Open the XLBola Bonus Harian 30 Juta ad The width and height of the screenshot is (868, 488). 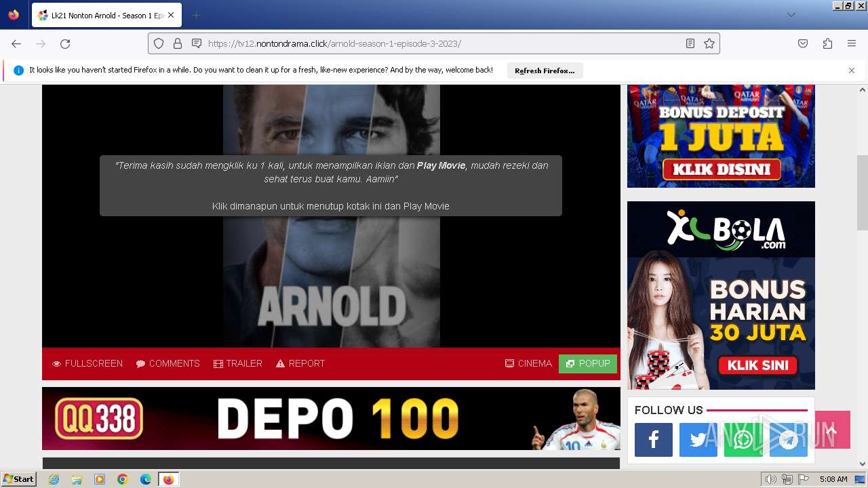pyautogui.click(x=721, y=296)
